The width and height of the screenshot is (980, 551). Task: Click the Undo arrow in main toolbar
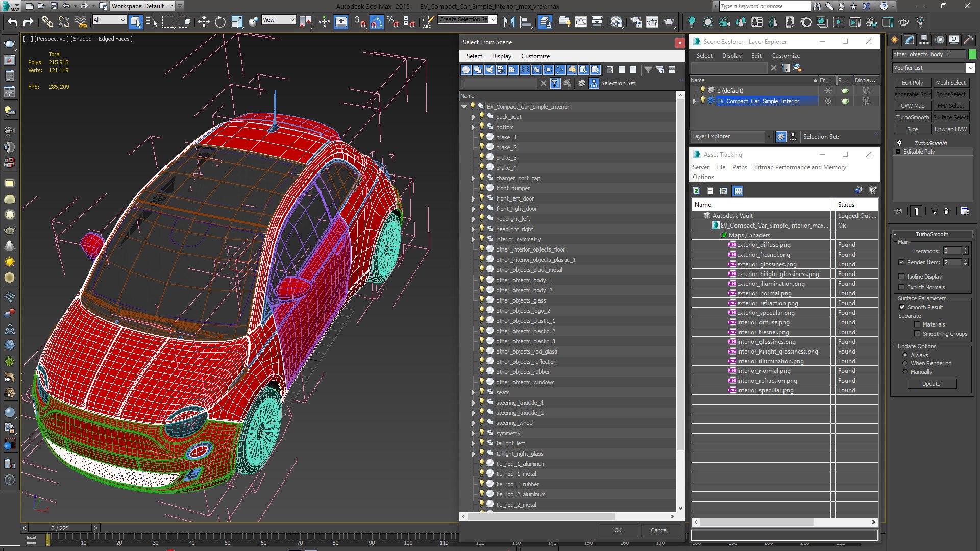click(12, 21)
